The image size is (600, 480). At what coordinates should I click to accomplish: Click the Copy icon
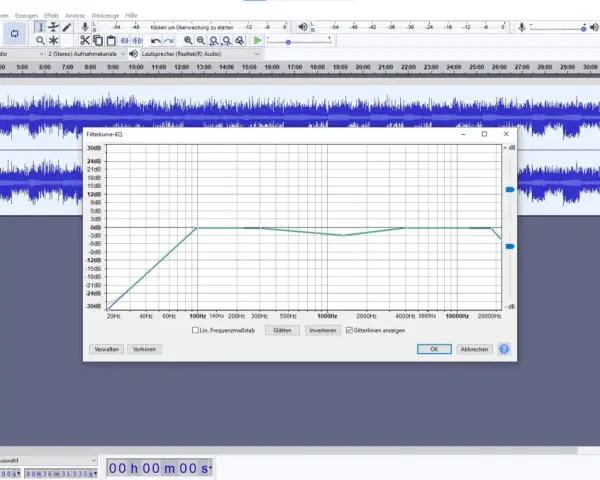coord(98,40)
